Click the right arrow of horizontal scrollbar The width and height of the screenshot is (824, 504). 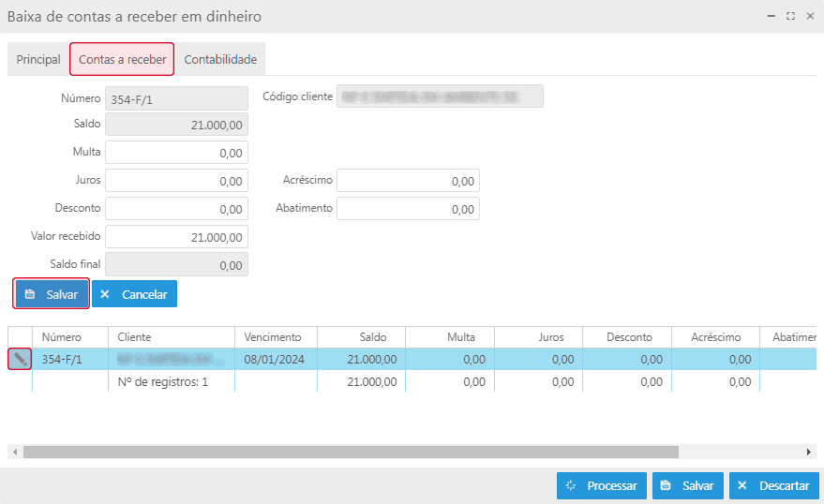pyautogui.click(x=810, y=452)
